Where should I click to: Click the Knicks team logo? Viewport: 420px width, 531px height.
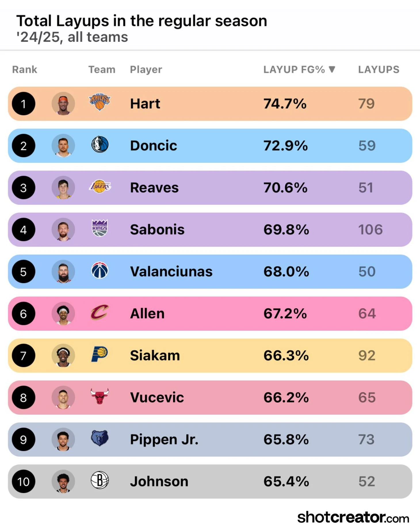point(100,102)
